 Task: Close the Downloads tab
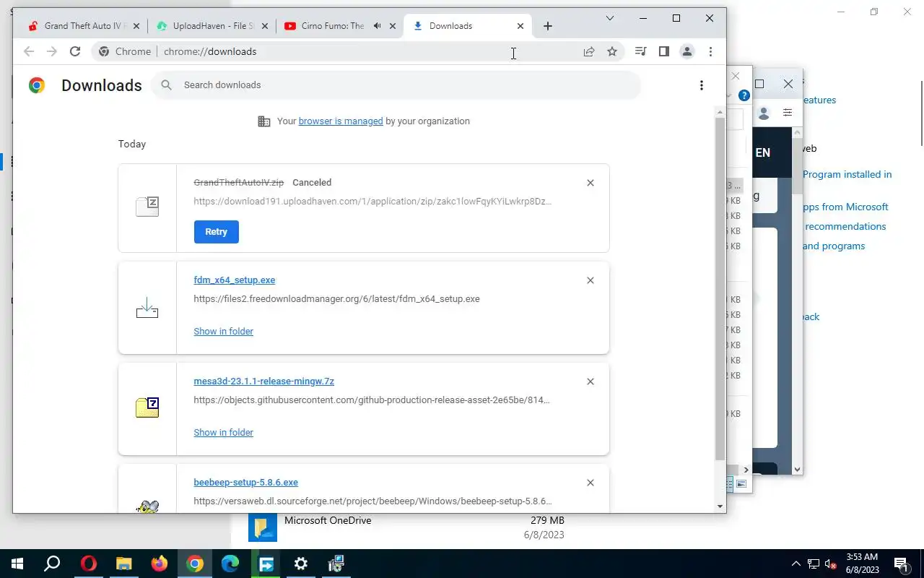click(x=520, y=26)
